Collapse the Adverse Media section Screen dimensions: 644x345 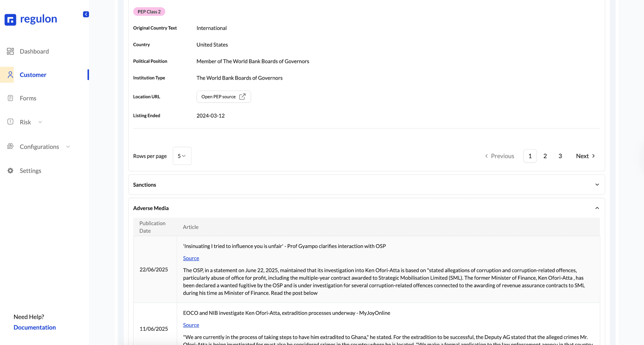coord(597,208)
